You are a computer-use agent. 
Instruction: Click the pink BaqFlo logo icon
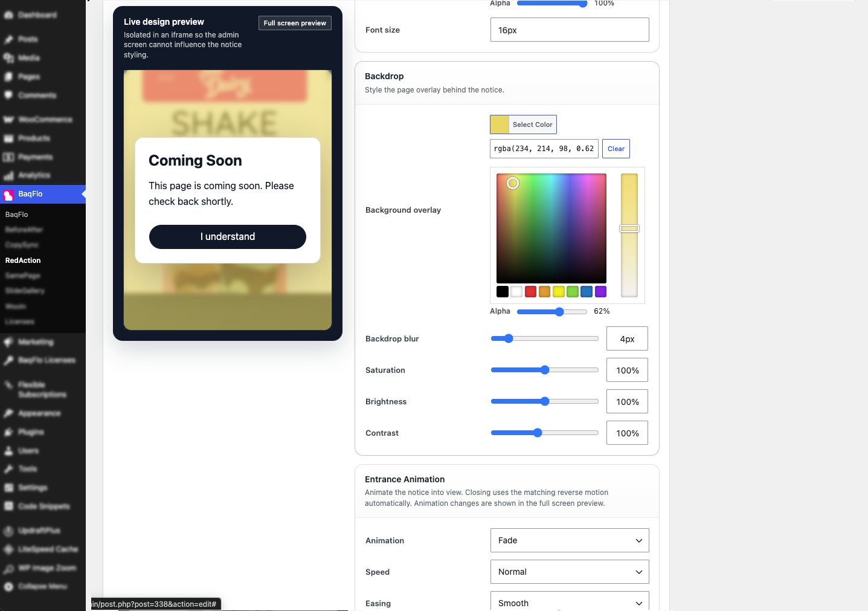pos(8,195)
